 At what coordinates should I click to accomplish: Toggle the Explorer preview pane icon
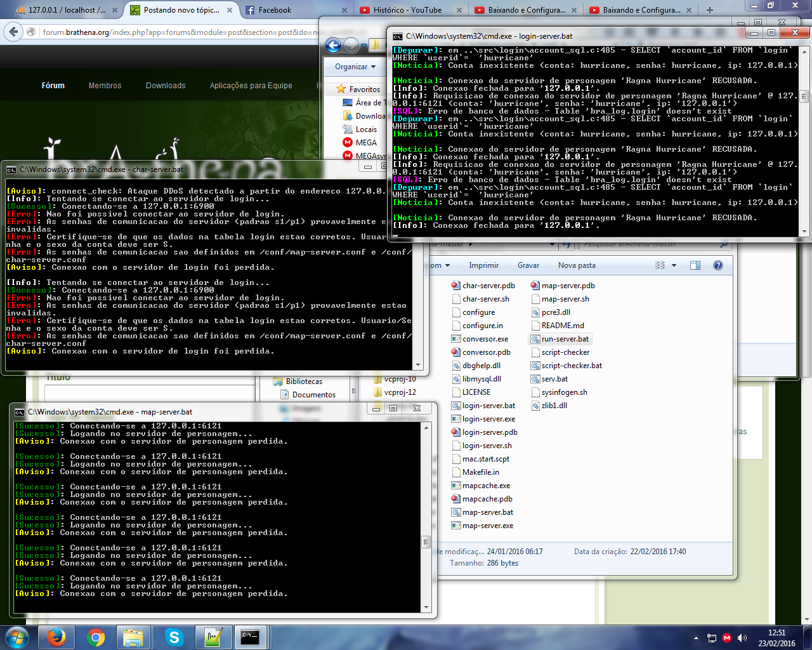[695, 265]
